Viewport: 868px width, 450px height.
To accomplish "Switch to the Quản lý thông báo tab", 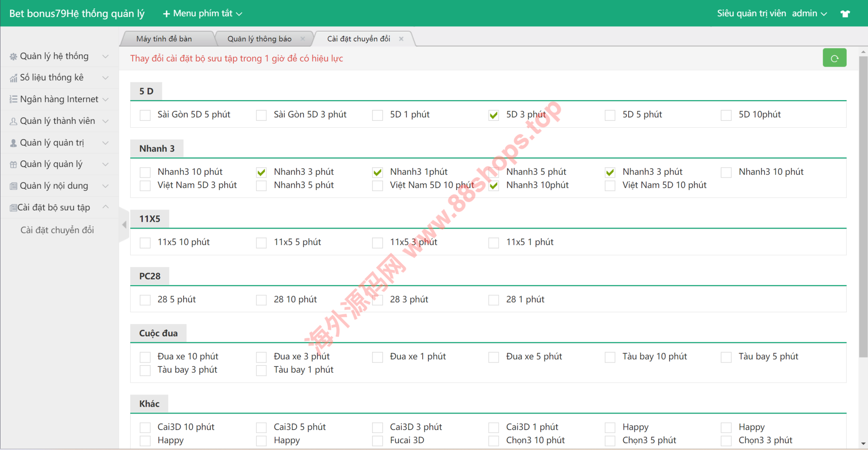I will tap(259, 39).
